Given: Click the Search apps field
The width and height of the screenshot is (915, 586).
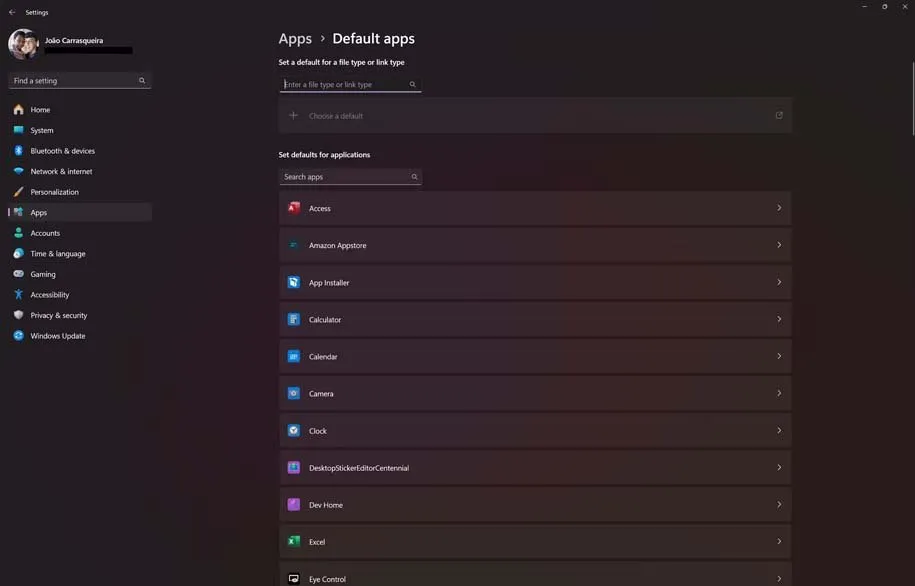Looking at the screenshot, I should coord(344,177).
